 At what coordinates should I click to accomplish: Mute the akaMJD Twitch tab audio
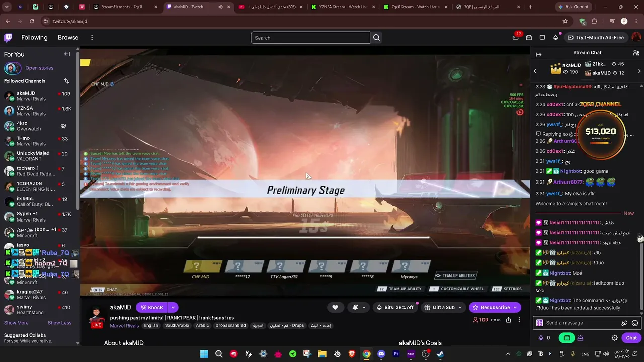[220, 7]
